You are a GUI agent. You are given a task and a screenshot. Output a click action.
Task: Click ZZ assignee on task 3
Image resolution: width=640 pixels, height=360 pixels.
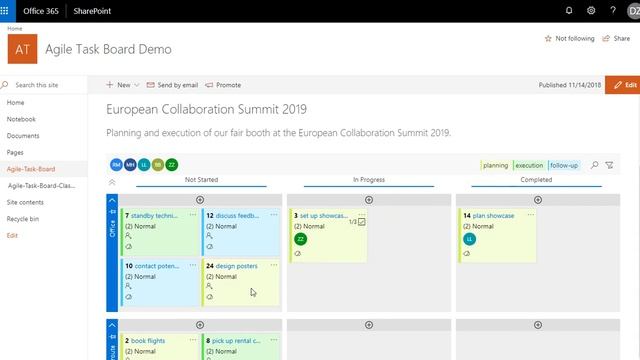[x=300, y=239]
